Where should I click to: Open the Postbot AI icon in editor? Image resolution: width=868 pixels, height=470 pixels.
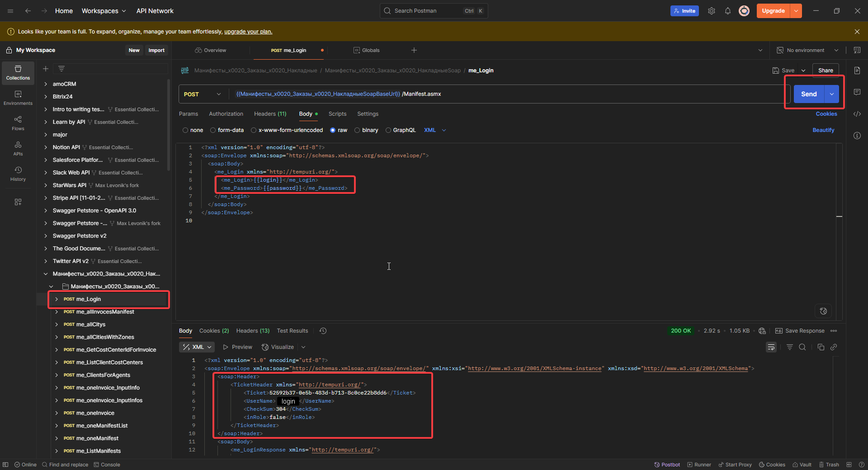pyautogui.click(x=823, y=311)
